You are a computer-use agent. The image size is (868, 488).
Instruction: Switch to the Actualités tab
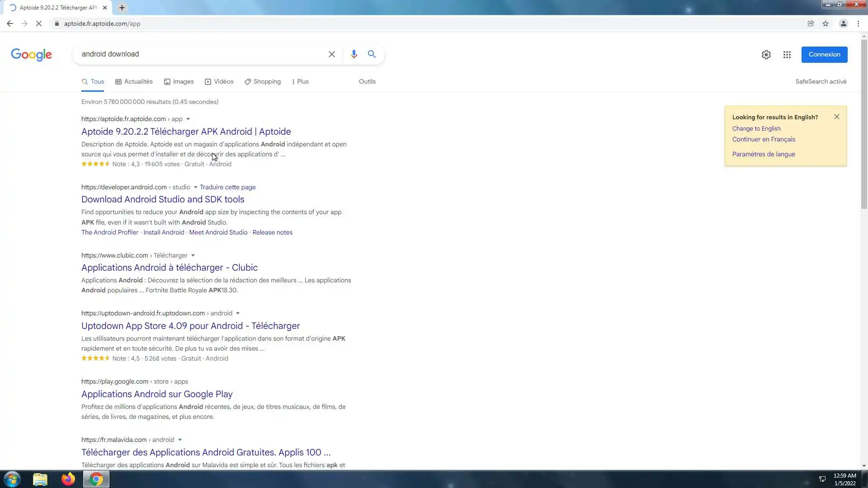(x=134, y=82)
